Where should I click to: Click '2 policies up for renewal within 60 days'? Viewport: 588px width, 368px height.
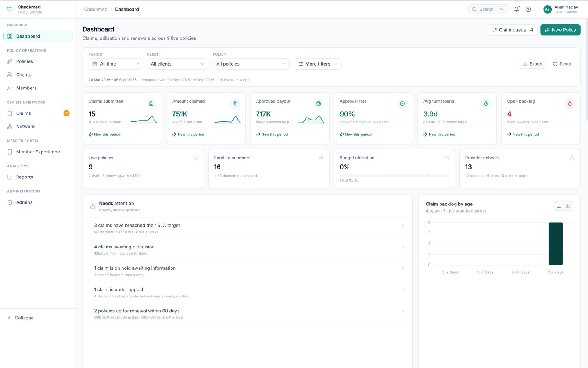(x=137, y=311)
